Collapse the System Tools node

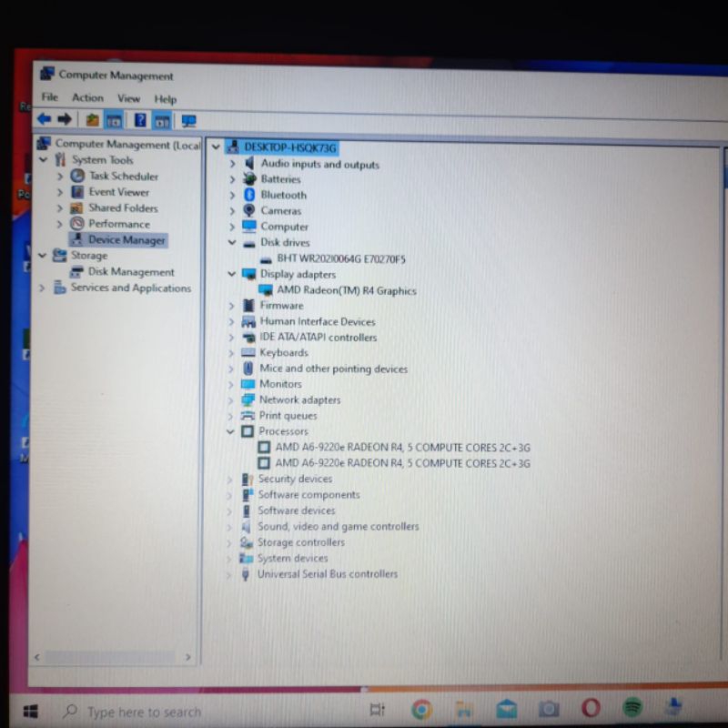[43, 160]
